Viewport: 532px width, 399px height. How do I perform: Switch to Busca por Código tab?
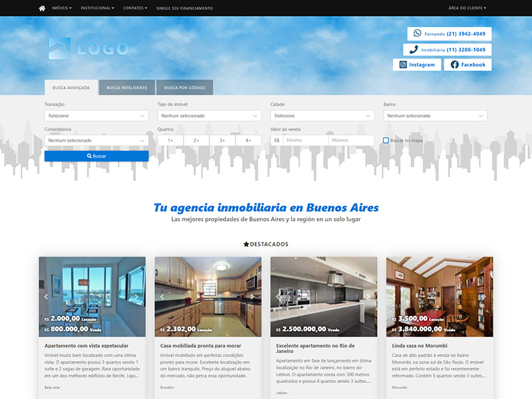(185, 88)
